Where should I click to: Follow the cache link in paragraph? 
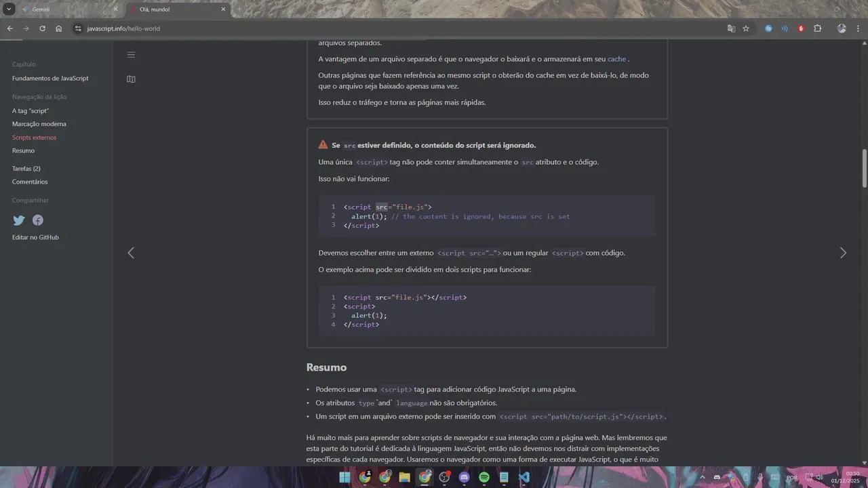click(x=616, y=59)
